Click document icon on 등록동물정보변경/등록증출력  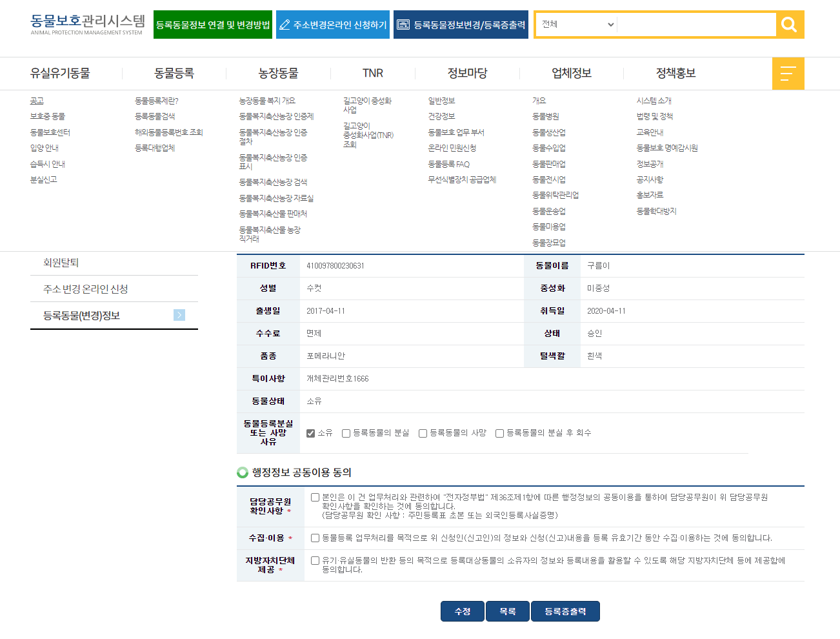point(403,25)
